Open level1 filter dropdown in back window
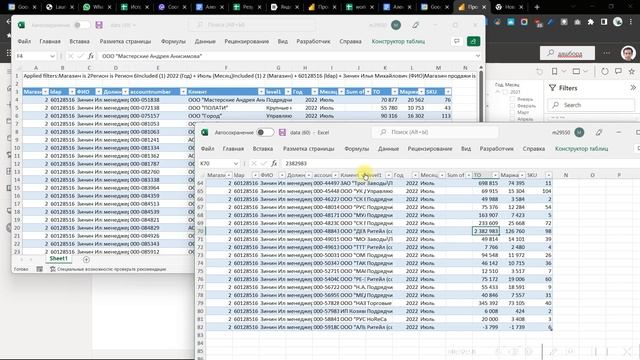 [288, 91]
